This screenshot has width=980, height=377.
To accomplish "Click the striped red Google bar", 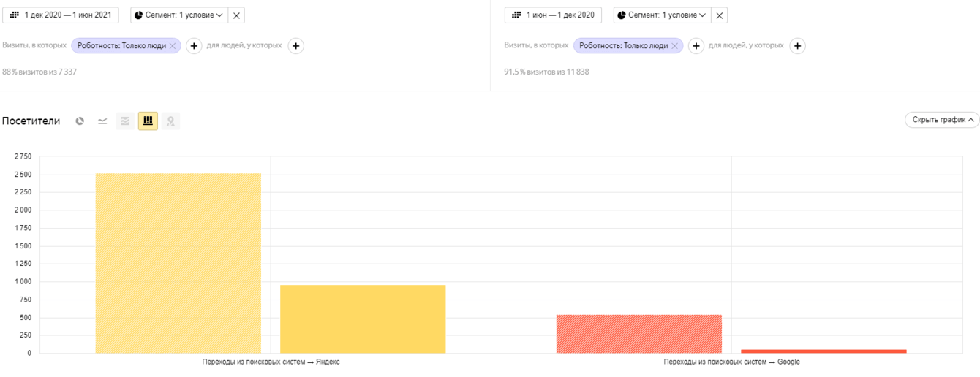I will (638, 334).
